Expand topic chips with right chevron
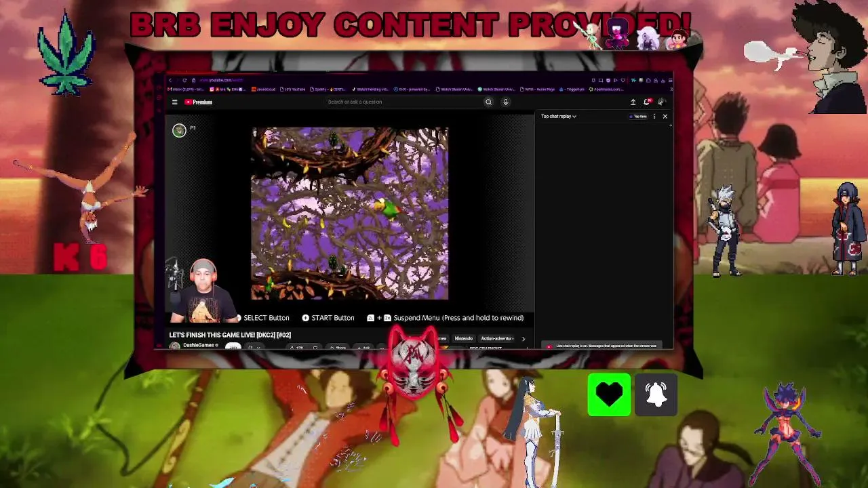The width and height of the screenshot is (868, 488). pyautogui.click(x=524, y=339)
